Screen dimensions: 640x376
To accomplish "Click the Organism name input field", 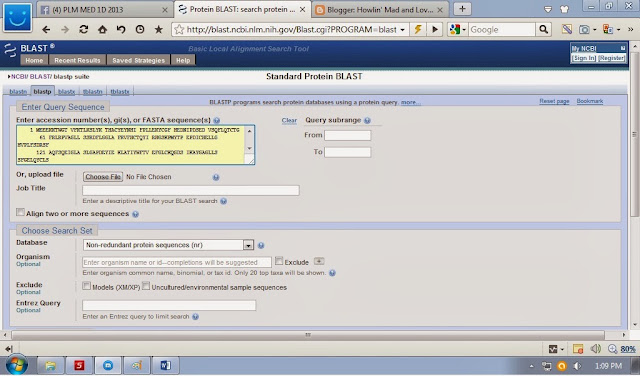I will [x=177, y=262].
